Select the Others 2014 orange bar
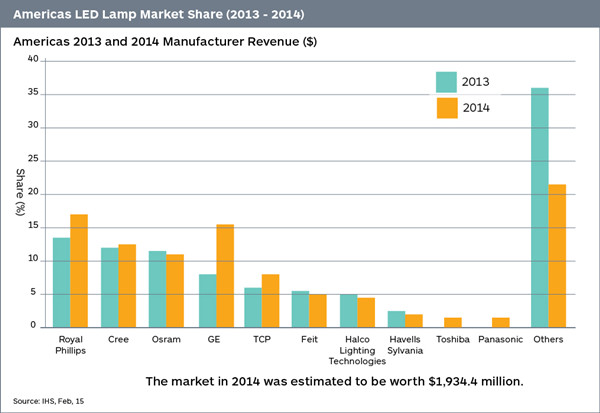This screenshot has width=600, height=413. [557, 255]
